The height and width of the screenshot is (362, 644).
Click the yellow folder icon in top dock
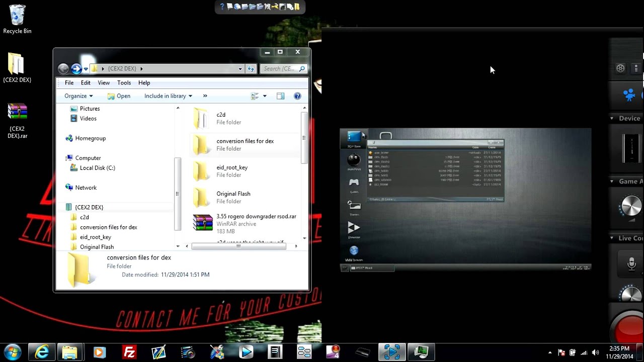point(297,7)
